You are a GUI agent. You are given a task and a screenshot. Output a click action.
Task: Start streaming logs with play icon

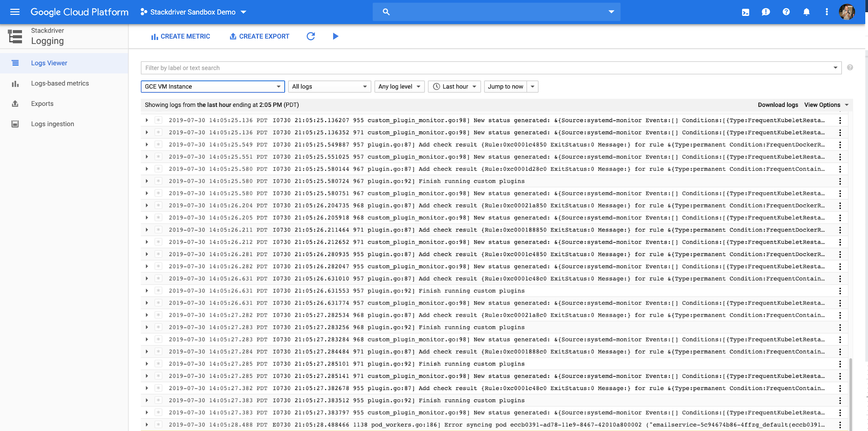(x=335, y=36)
